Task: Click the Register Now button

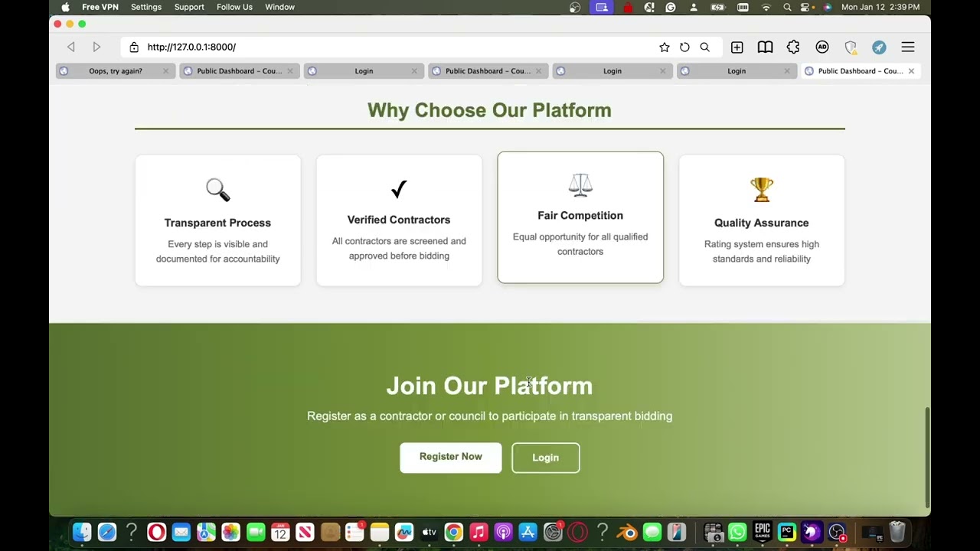Action: [x=451, y=457]
